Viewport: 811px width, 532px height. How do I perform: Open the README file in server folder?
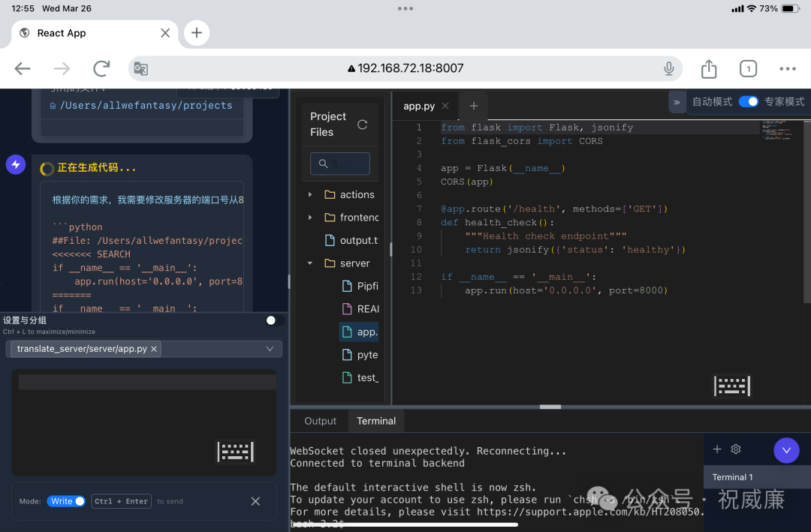pyautogui.click(x=360, y=308)
